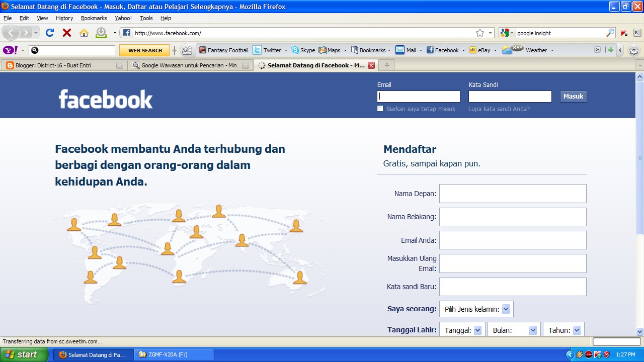Expand the Yahoo toolbar overflow chevron
The width and height of the screenshot is (644, 362).
[x=597, y=50]
